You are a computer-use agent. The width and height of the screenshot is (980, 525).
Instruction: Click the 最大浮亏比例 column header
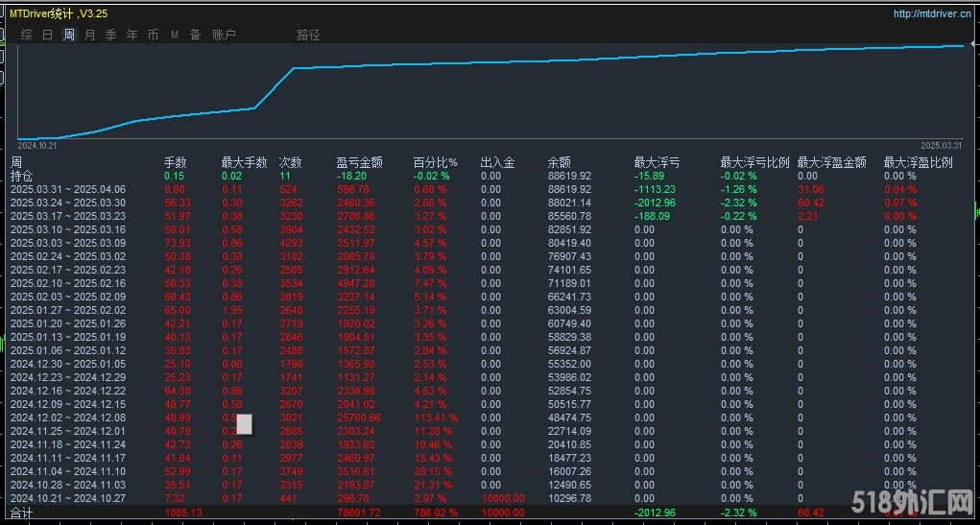[755, 162]
